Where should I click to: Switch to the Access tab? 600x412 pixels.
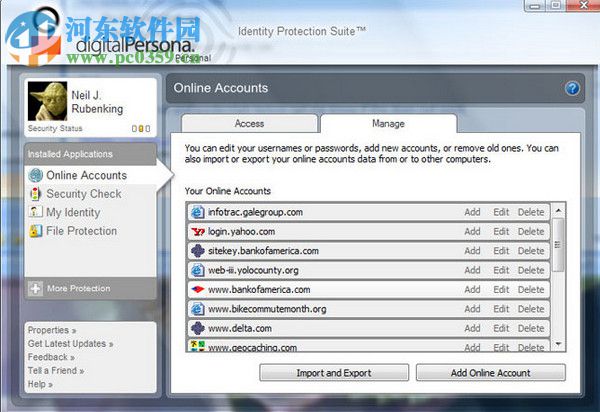(249, 124)
